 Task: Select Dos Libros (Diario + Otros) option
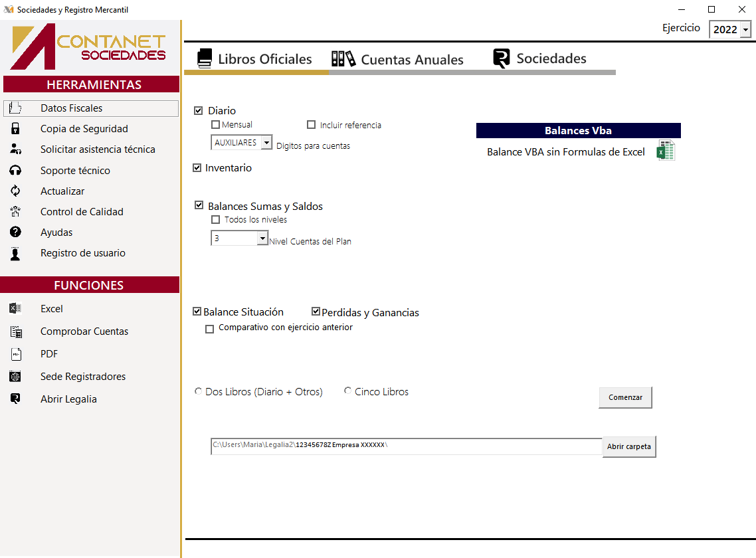pyautogui.click(x=198, y=391)
